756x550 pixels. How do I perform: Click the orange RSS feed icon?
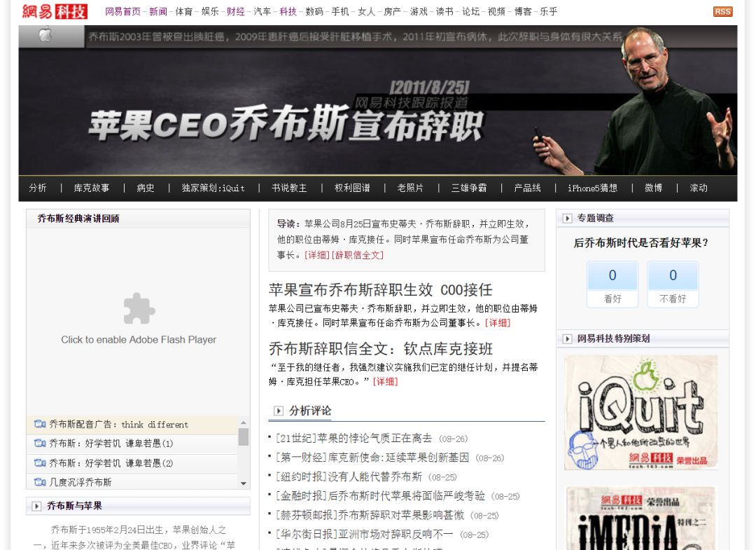click(x=722, y=11)
